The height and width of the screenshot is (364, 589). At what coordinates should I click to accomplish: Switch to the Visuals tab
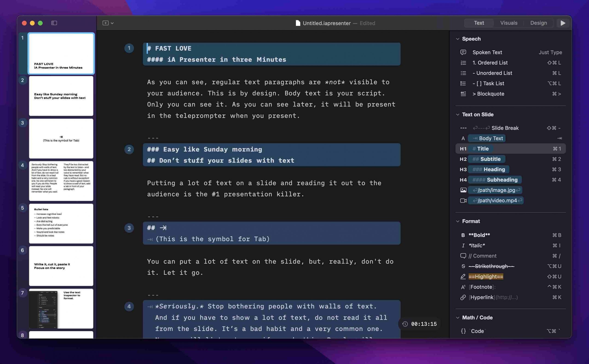508,23
